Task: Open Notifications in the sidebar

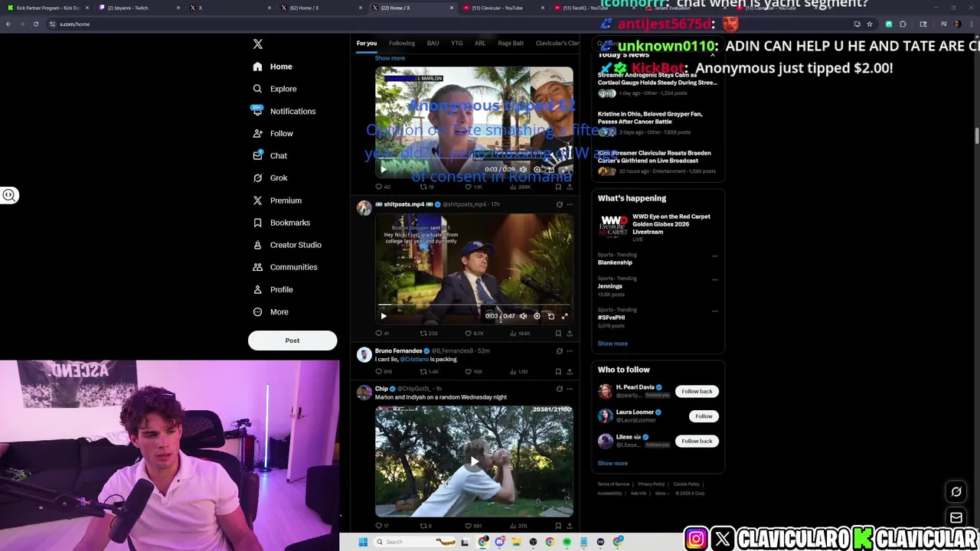Action: 284,111
